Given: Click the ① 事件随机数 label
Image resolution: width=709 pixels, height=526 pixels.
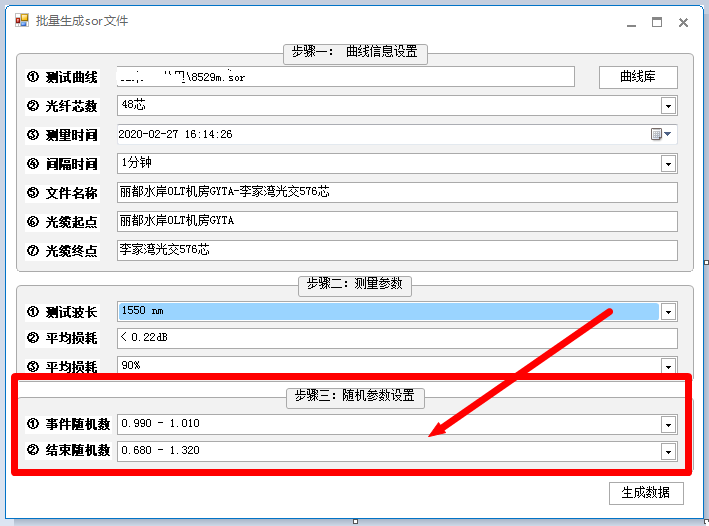Looking at the screenshot, I should [69, 424].
